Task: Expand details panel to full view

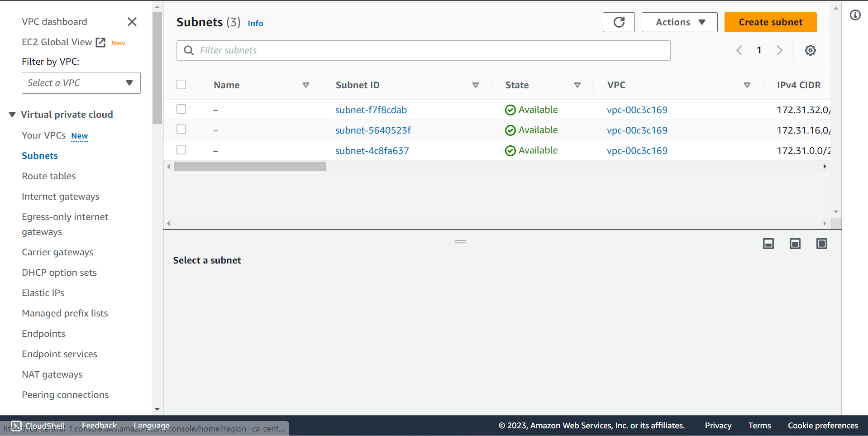Action: [822, 244]
